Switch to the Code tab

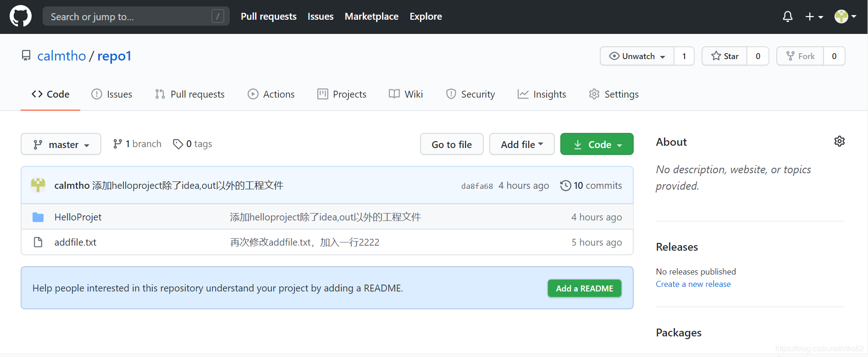coord(50,94)
